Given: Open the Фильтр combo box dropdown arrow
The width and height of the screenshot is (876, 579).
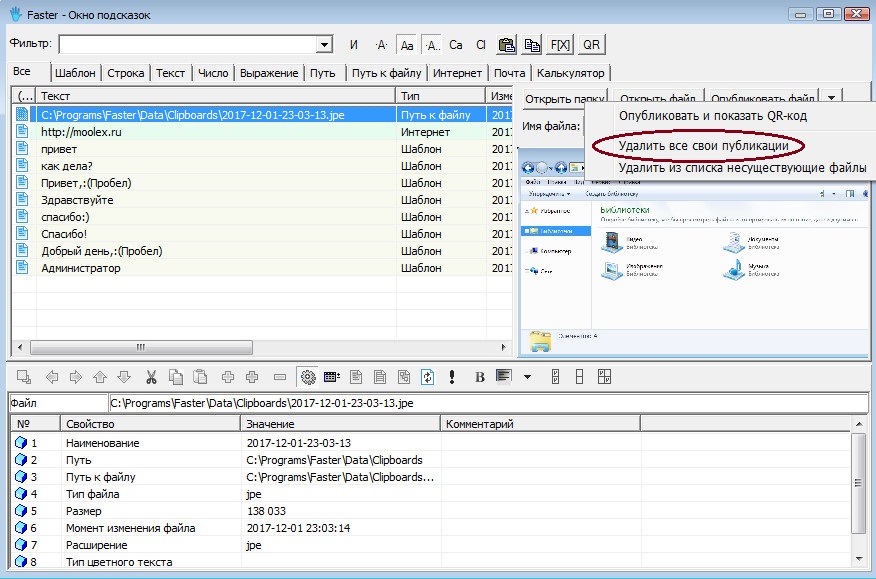Looking at the screenshot, I should [324, 45].
